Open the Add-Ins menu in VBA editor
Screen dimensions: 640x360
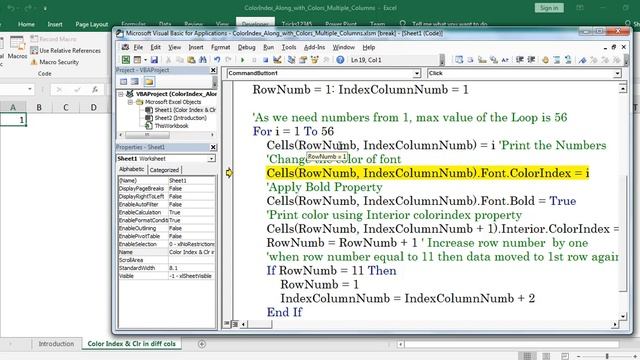315,47
